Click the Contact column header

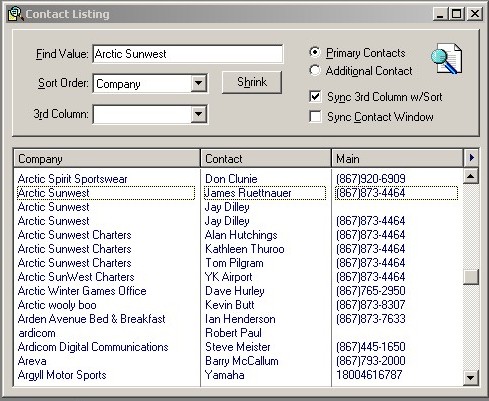(266, 158)
